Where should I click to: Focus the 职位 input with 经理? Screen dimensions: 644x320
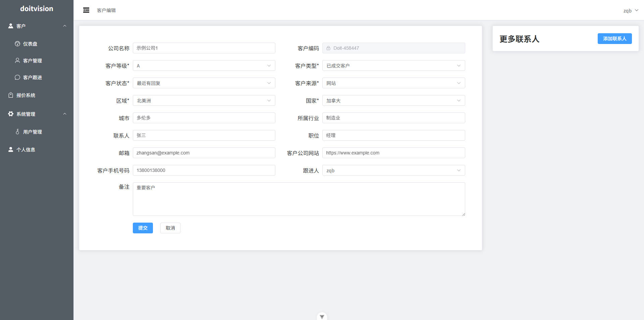click(394, 135)
